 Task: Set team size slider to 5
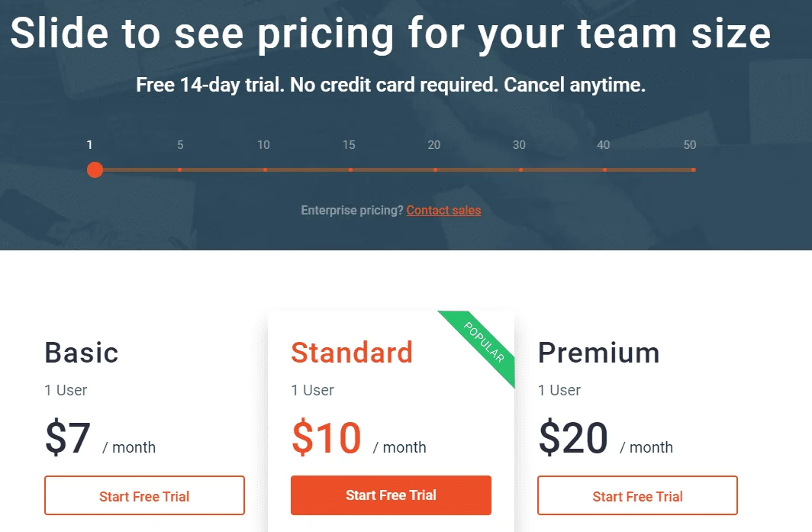[180, 169]
